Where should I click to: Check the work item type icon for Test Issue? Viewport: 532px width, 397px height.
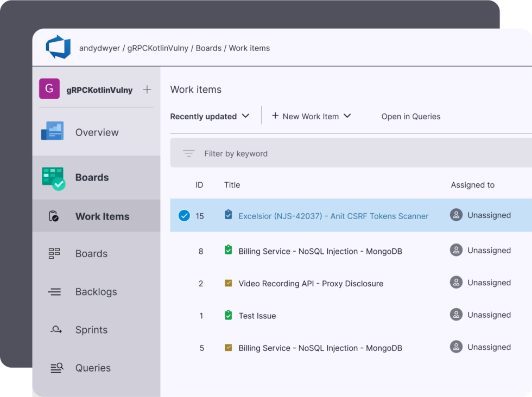[x=227, y=315]
